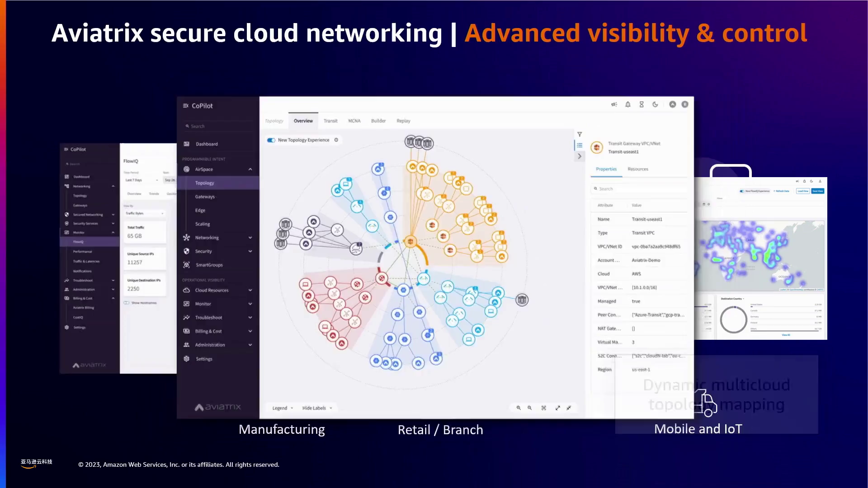The width and height of the screenshot is (868, 488).
Task: Switch to the Transit tab
Action: tap(330, 121)
